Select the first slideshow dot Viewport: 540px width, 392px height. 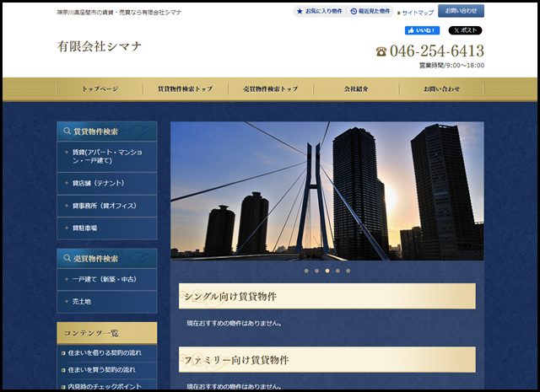point(306,271)
